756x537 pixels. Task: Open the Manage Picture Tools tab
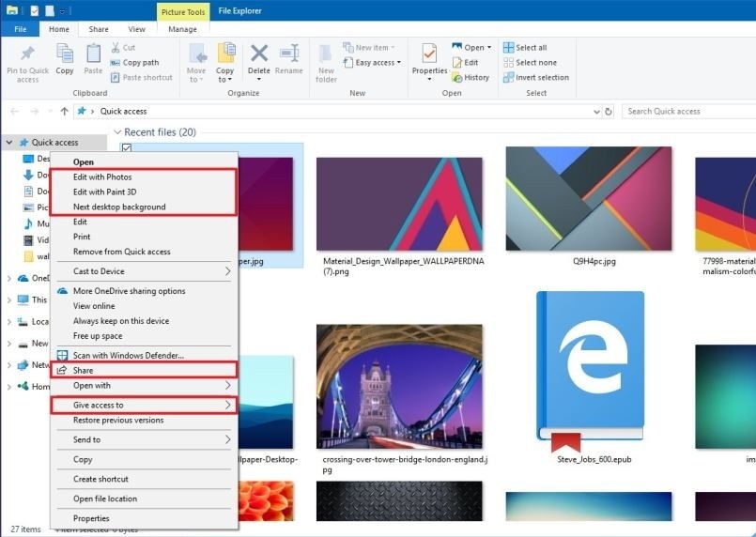(x=183, y=29)
